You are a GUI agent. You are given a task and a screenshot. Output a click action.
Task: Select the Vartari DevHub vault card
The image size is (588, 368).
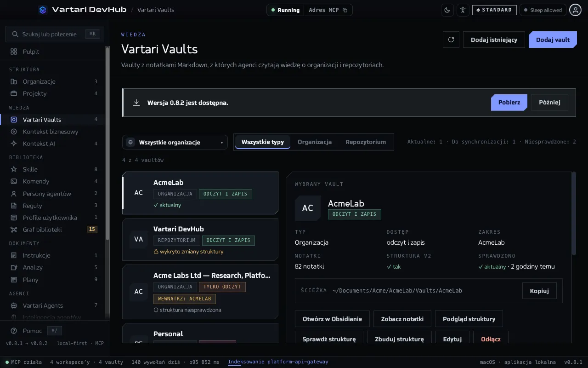200,239
